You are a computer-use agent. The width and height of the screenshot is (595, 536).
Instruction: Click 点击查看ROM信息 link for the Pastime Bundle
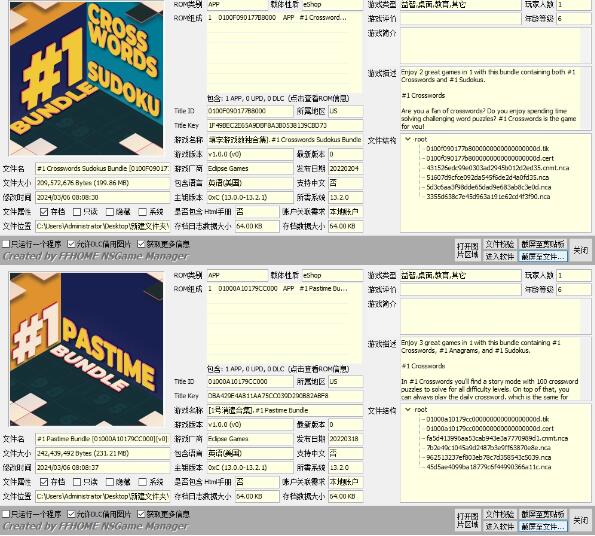[x=318, y=369]
